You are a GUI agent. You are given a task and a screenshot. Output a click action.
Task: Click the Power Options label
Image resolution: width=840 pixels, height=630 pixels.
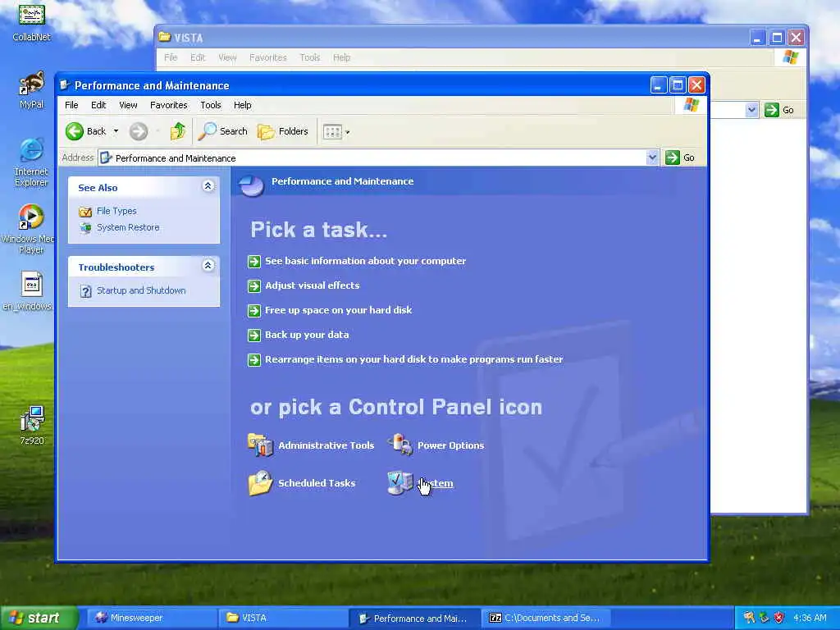[450, 445]
